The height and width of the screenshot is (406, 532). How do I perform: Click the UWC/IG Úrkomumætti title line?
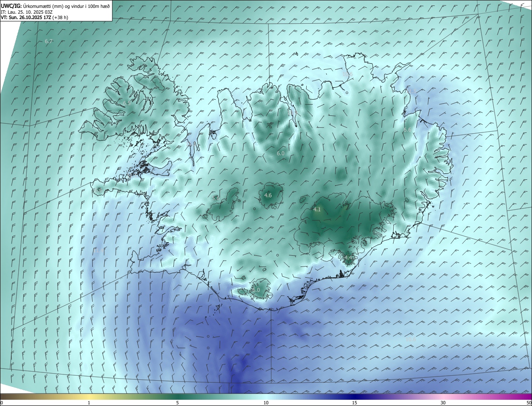pos(55,6)
